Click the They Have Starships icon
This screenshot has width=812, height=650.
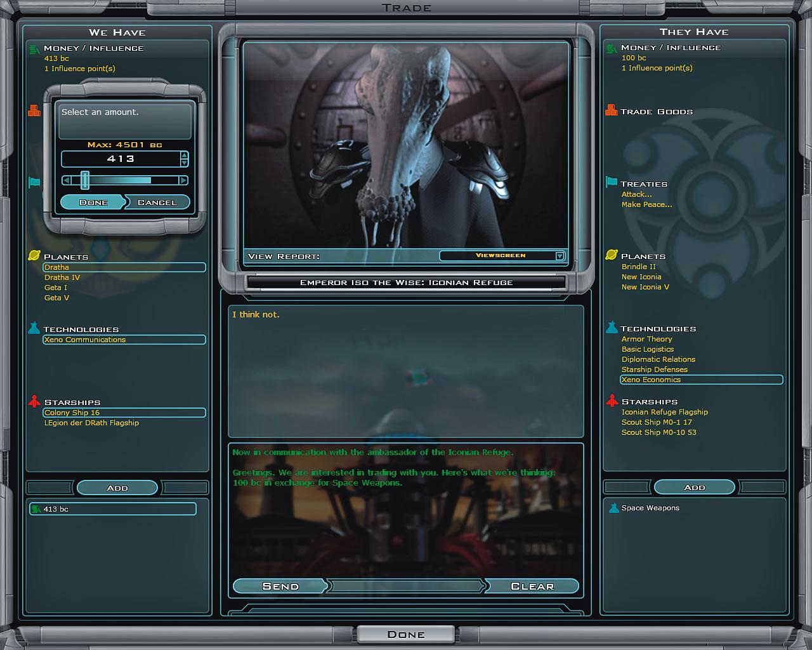click(x=612, y=401)
